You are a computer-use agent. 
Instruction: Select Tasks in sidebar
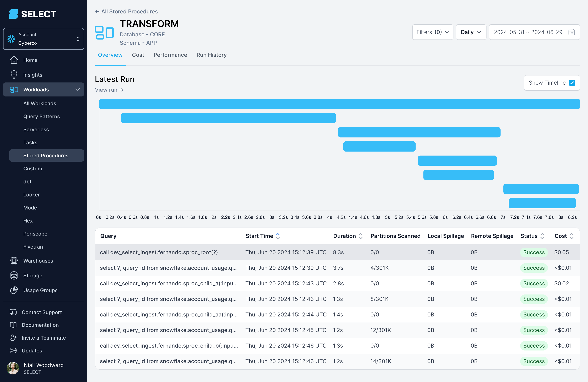point(30,143)
